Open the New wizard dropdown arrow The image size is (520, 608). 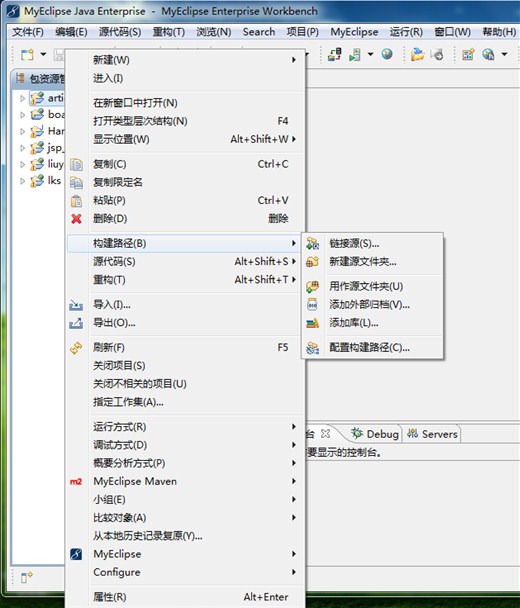43,54
